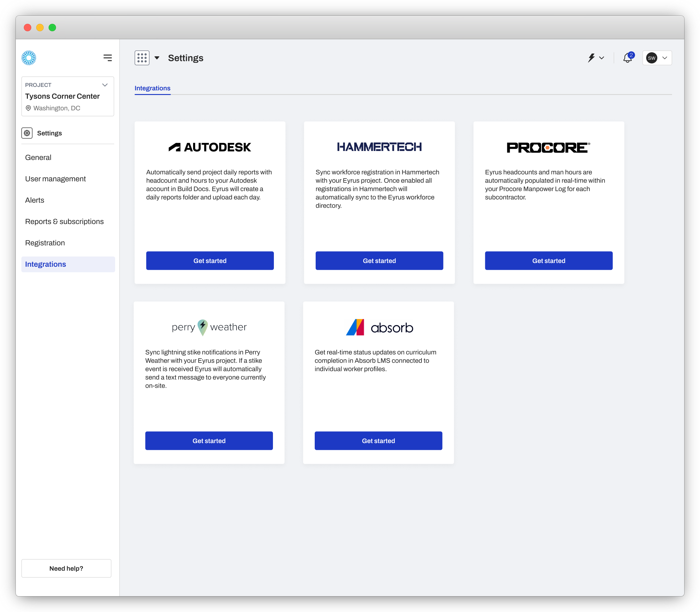
Task: Get started with the Hammertech integration
Action: [379, 261]
